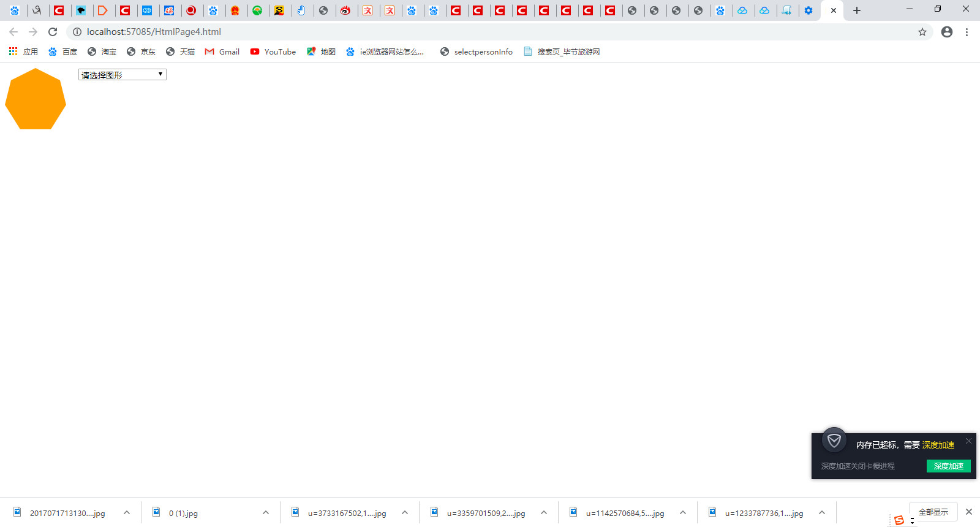Close the downloads bar
Screen dimensions: 980x527
tap(969, 512)
